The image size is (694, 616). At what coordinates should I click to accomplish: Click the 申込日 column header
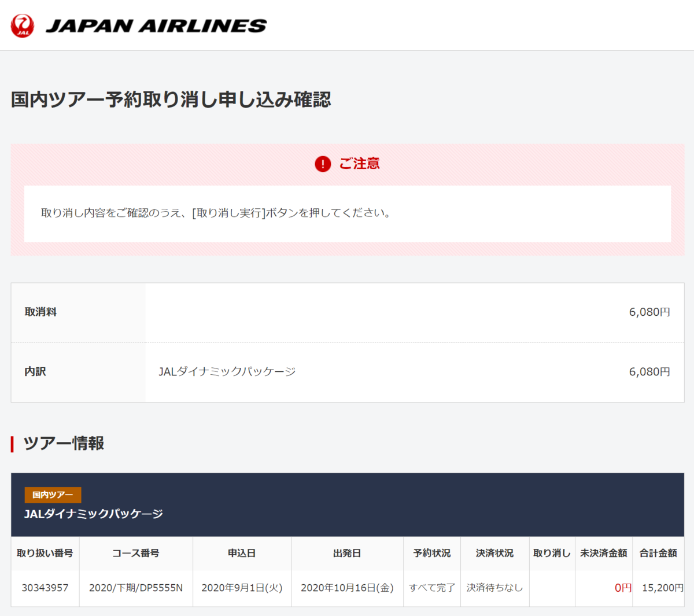(242, 553)
